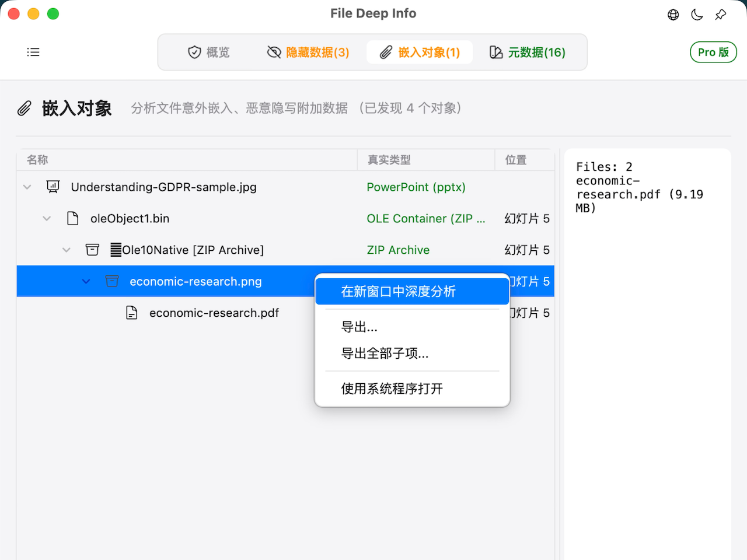The image size is (747, 560).
Task: Click the eye-slash icon on 隐藏数据 tab
Action: point(274,52)
